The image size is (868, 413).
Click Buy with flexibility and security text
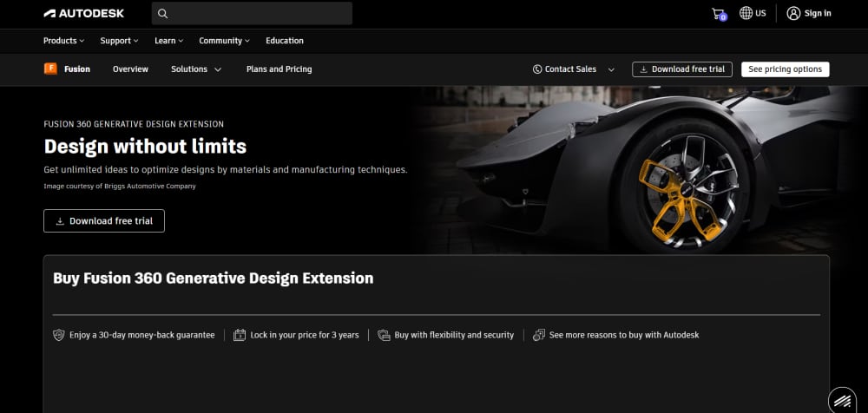[454, 335]
